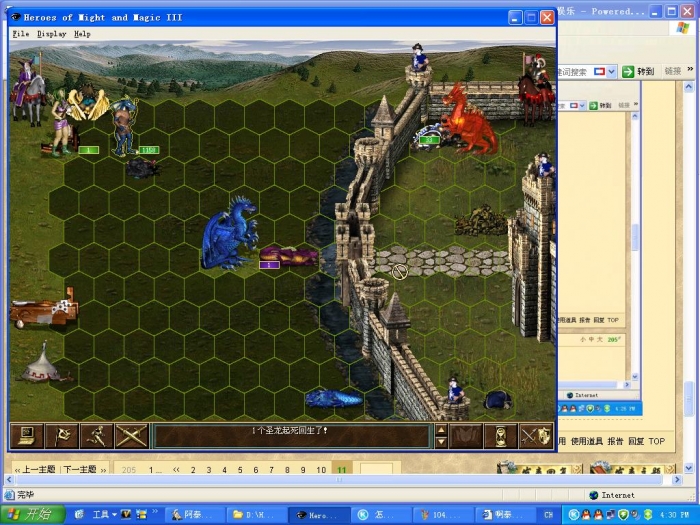Viewport: 700px width, 525px height.
Task: Click the highlighted current page 11
Action: click(342, 470)
